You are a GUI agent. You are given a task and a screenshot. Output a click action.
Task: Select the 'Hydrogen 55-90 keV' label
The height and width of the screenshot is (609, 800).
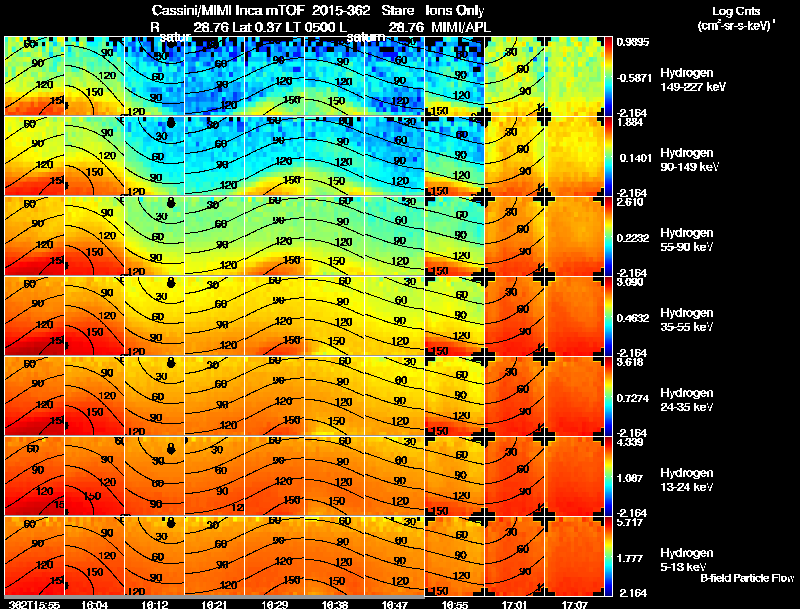tap(687, 240)
